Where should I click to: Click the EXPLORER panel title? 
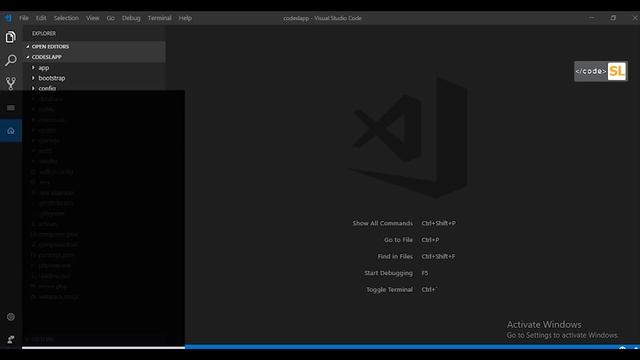point(44,33)
